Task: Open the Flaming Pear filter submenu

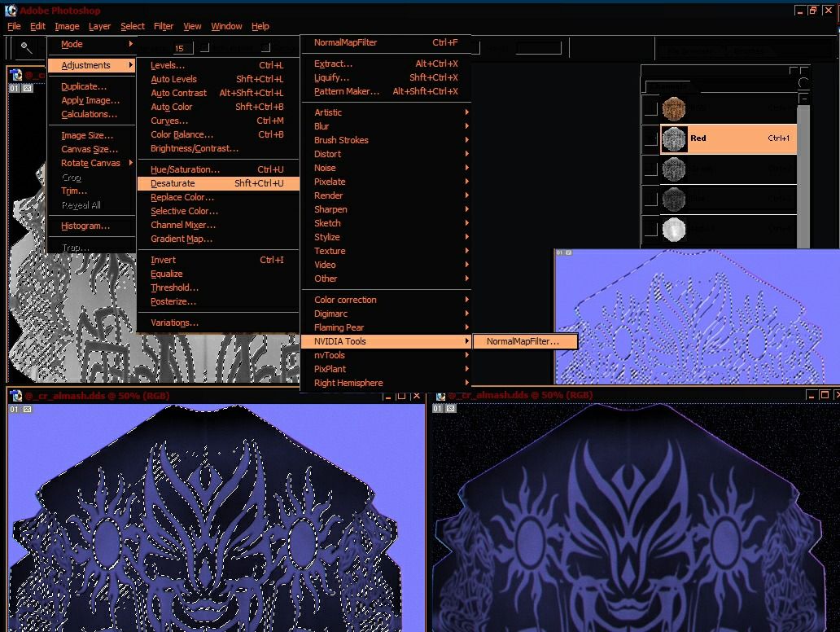Action: 386,327
